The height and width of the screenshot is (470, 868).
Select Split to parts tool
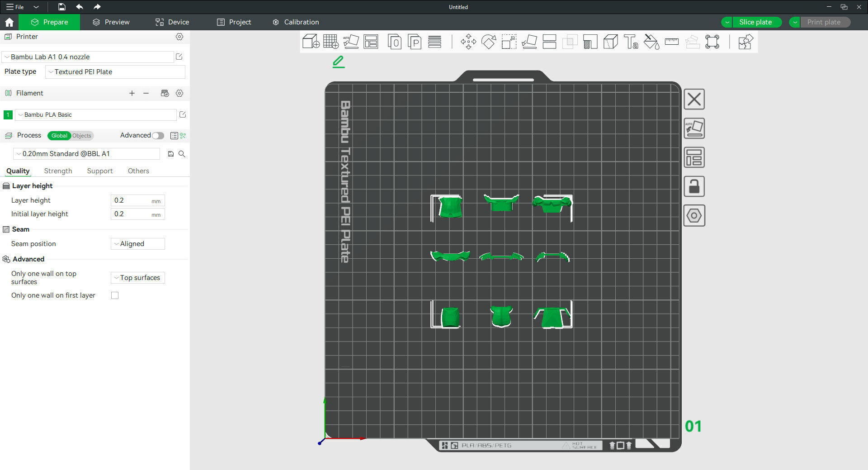pyautogui.click(x=415, y=42)
